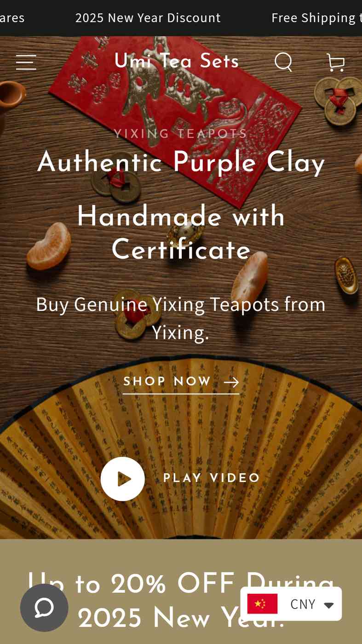Click the white circular play button
362x644 pixels.
(123, 479)
